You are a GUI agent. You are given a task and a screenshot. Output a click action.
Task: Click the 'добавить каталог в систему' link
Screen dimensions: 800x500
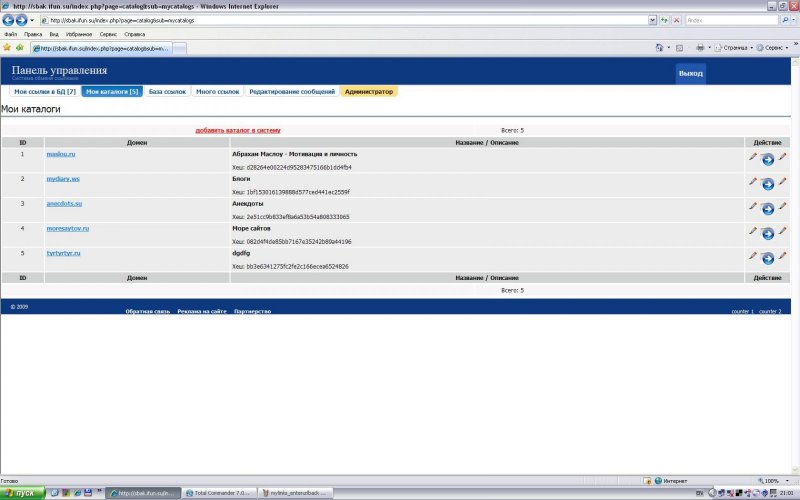pyautogui.click(x=238, y=130)
